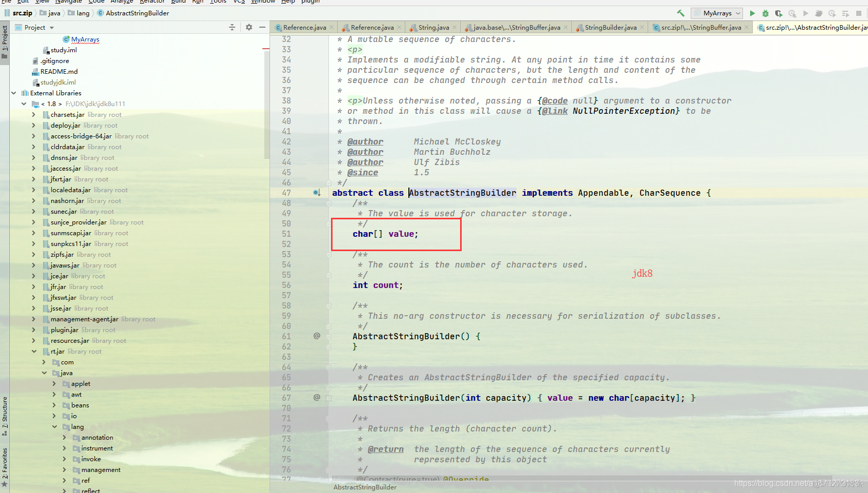Click the gray Stop square icon
The width and height of the screenshot is (868, 493).
point(859,13)
